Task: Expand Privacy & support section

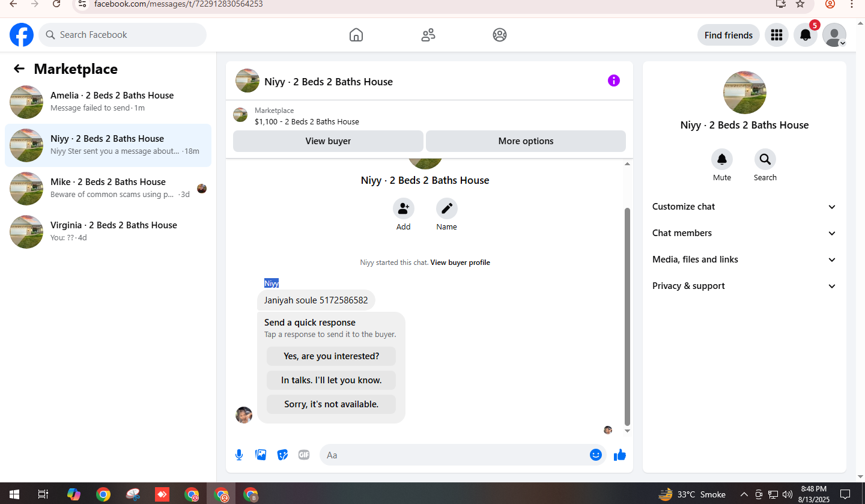Action: pyautogui.click(x=744, y=286)
